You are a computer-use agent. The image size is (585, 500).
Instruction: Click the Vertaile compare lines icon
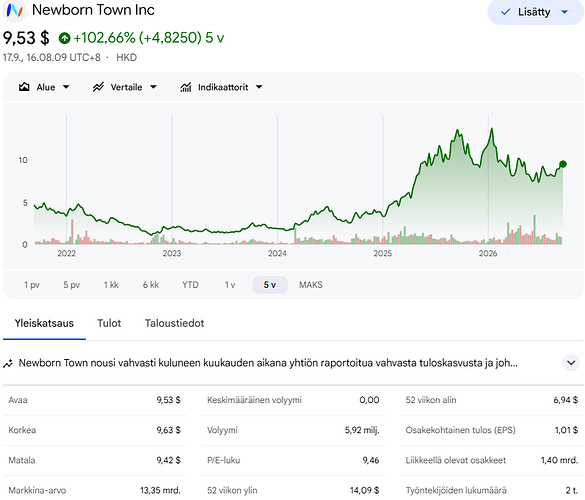(x=98, y=87)
